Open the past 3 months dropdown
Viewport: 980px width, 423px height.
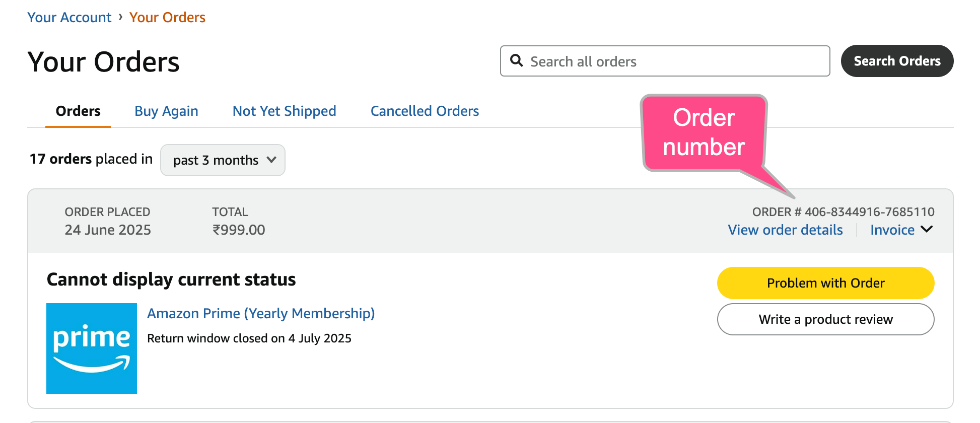pos(216,160)
